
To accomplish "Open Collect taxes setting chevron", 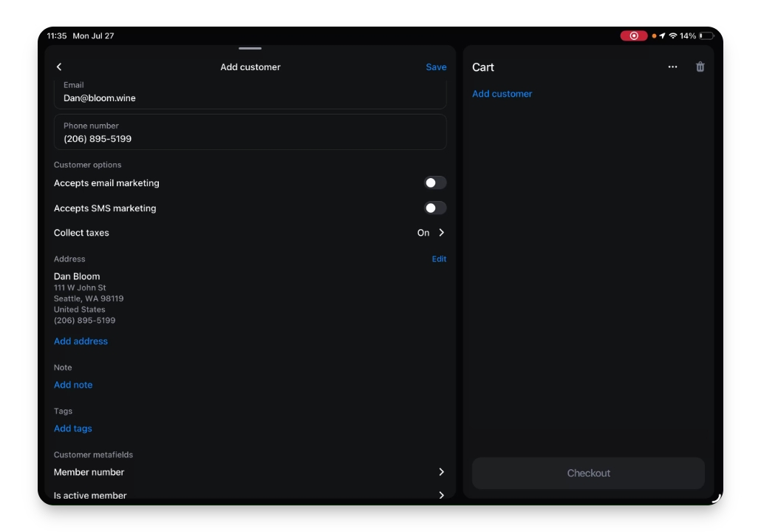I will [x=441, y=233].
